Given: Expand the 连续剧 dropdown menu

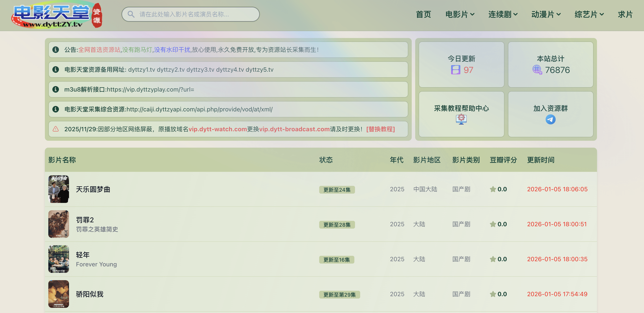Looking at the screenshot, I should point(503,14).
